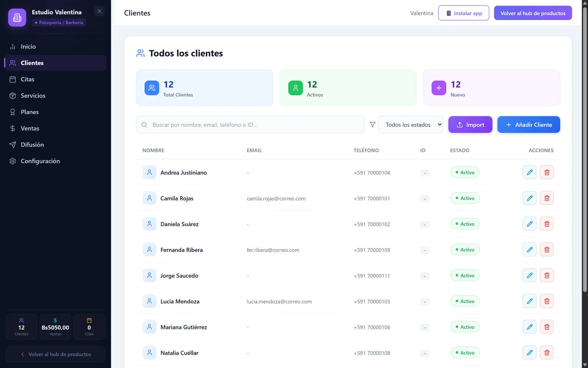
Task: Click Añadir Cliente button
Action: tap(528, 125)
